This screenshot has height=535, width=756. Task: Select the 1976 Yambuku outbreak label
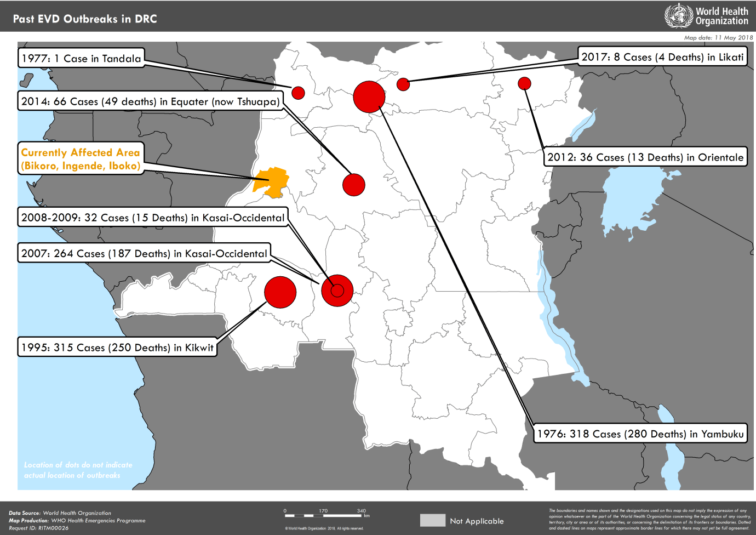(640, 434)
